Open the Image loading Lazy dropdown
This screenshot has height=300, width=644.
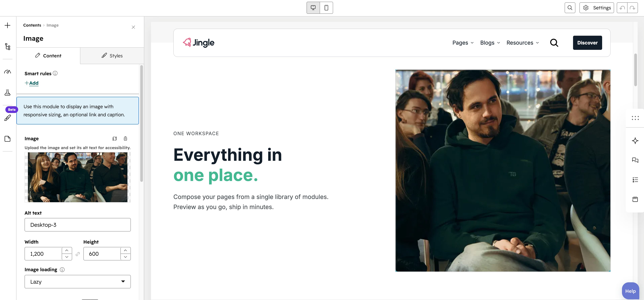pyautogui.click(x=78, y=282)
